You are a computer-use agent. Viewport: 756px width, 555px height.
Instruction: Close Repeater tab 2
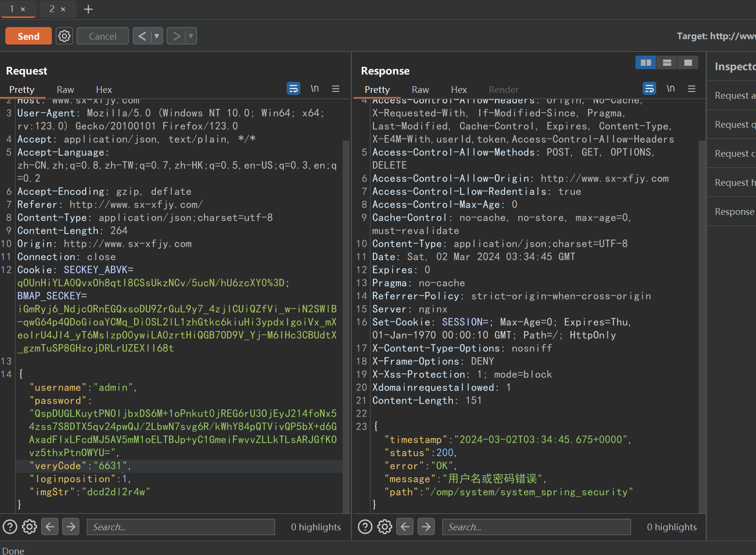[63, 9]
